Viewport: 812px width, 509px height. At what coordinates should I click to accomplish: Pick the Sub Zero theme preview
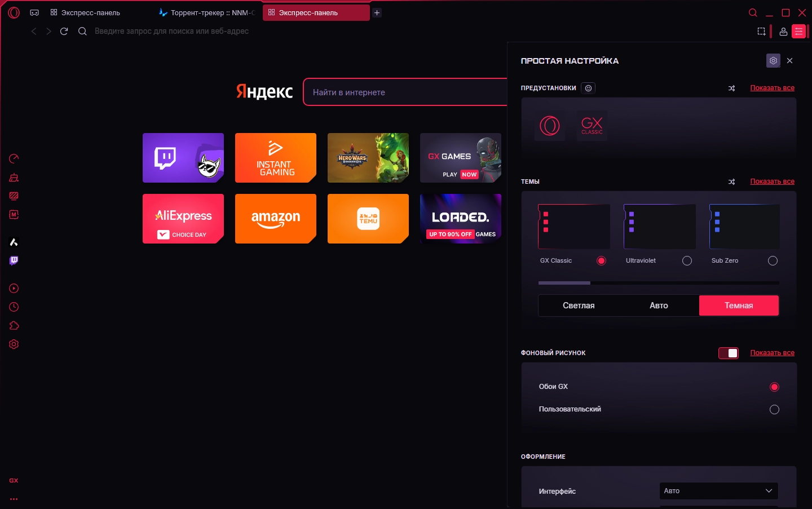tap(745, 227)
